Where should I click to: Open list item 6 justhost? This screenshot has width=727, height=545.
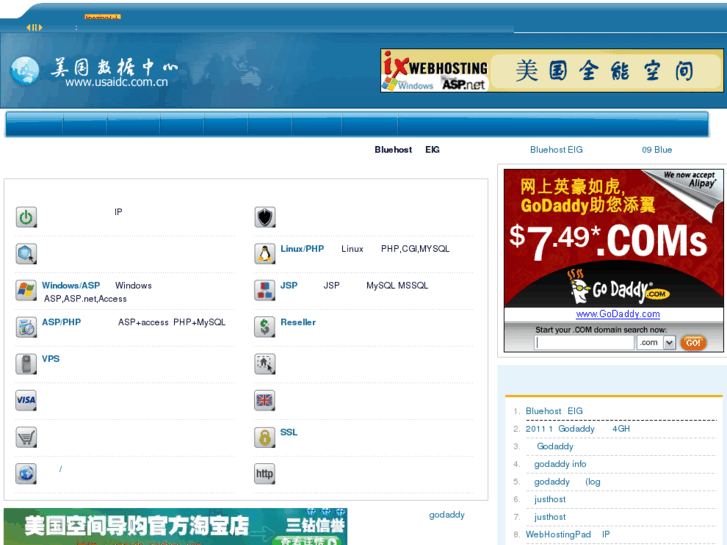pyautogui.click(x=550, y=499)
